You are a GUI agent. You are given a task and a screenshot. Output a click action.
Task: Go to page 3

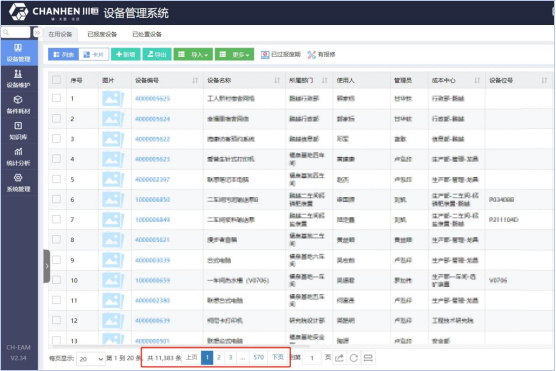[x=230, y=358]
